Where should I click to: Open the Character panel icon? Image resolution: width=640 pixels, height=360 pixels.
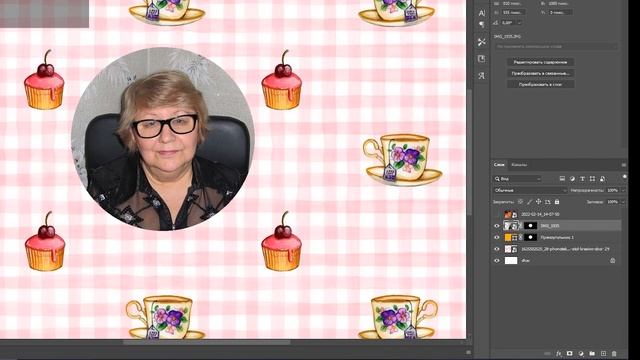(482, 13)
